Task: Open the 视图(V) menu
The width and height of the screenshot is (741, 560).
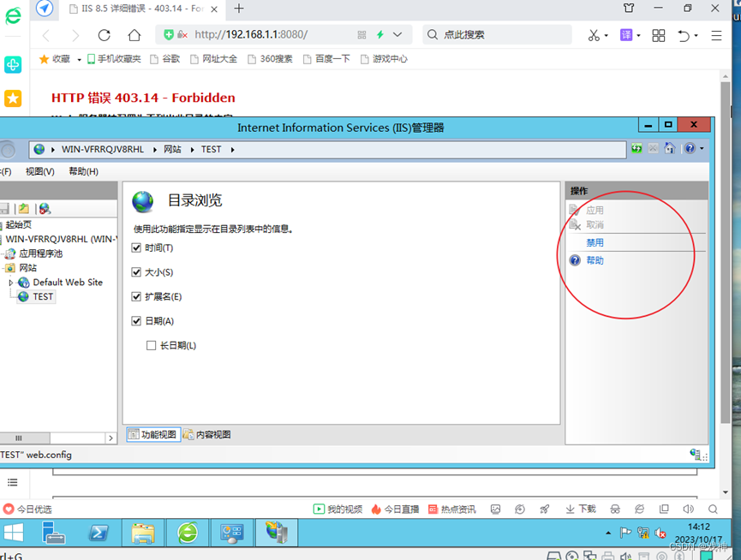Action: coord(39,170)
